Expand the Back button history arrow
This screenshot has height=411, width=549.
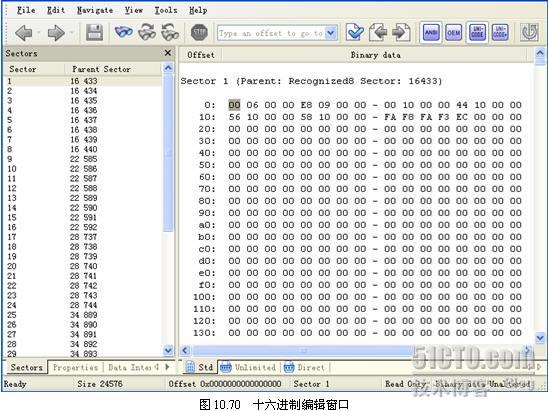click(39, 33)
